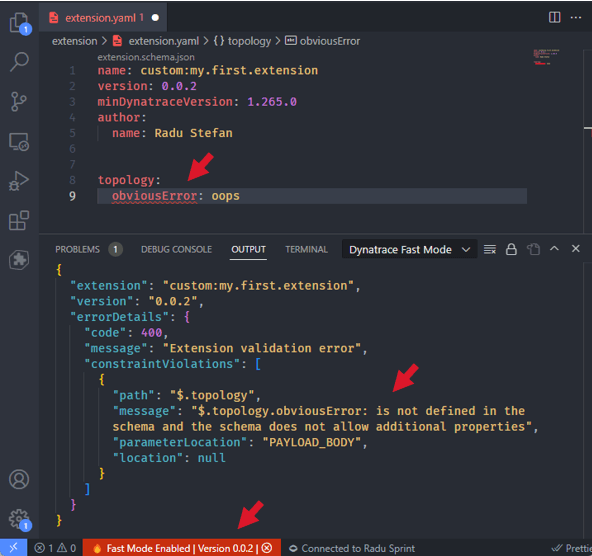Click topology in the breadcrumb
This screenshot has height=556, width=592.
(249, 41)
